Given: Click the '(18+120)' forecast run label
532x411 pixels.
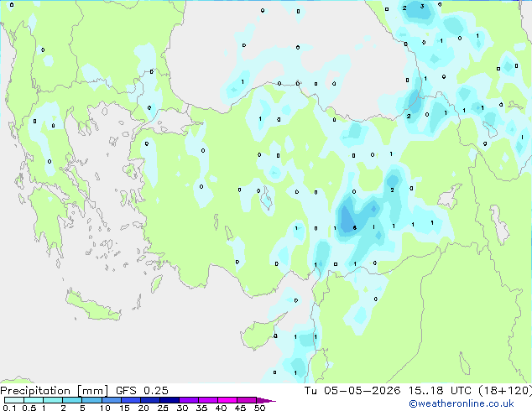Looking at the screenshot, I should pyautogui.click(x=505, y=391).
